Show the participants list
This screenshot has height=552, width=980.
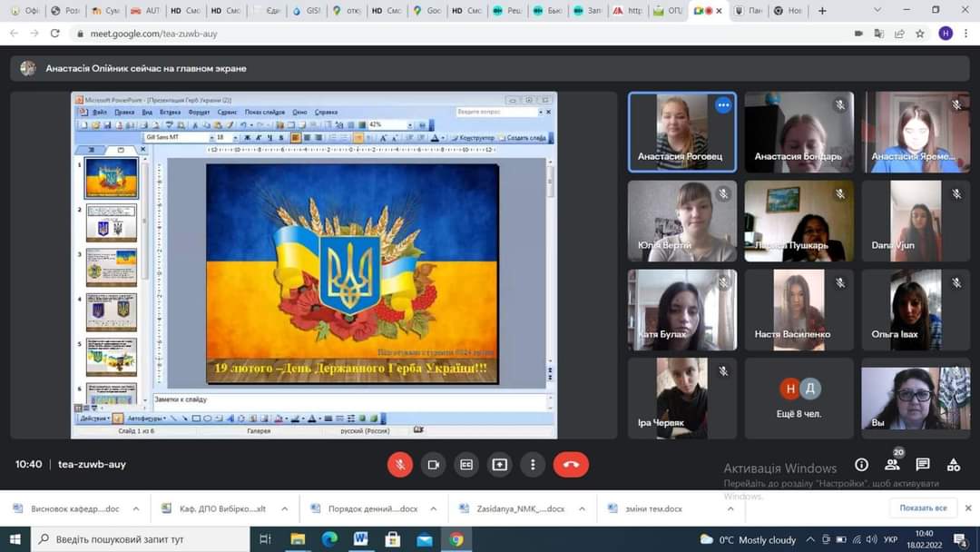pyautogui.click(x=892, y=465)
